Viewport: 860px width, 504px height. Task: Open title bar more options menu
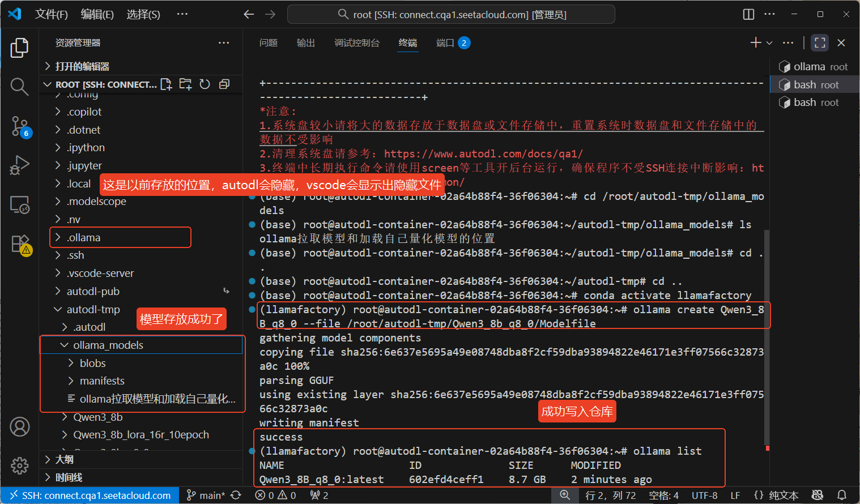tap(770, 14)
